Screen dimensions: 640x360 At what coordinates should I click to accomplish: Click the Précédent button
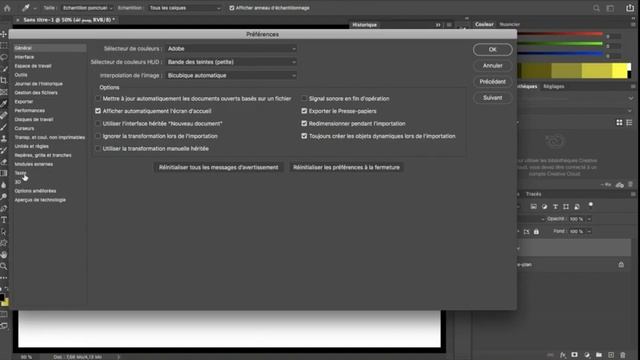pyautogui.click(x=493, y=82)
